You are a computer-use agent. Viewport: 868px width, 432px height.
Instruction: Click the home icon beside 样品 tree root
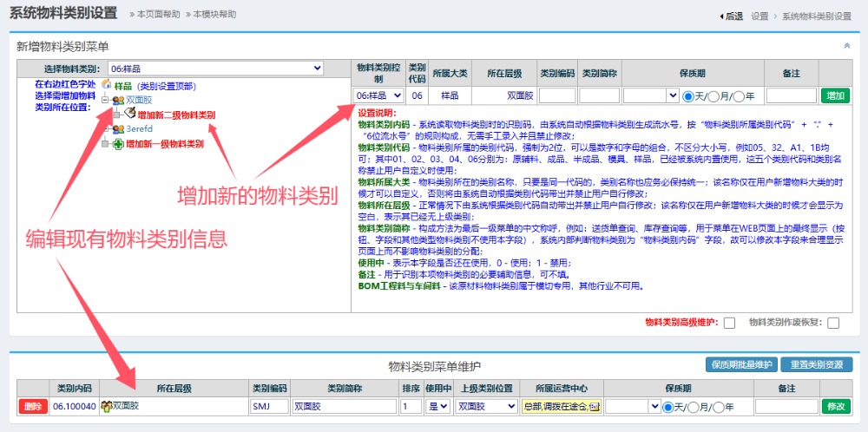[x=107, y=85]
